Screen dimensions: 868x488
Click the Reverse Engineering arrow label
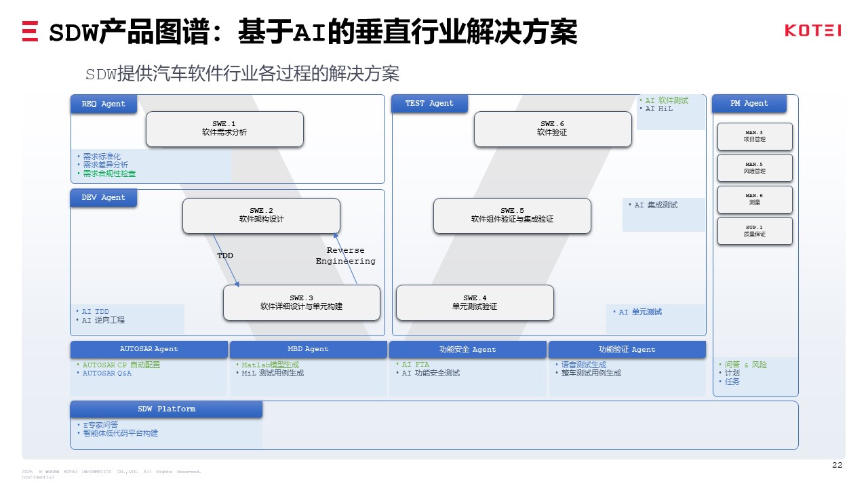click(345, 256)
